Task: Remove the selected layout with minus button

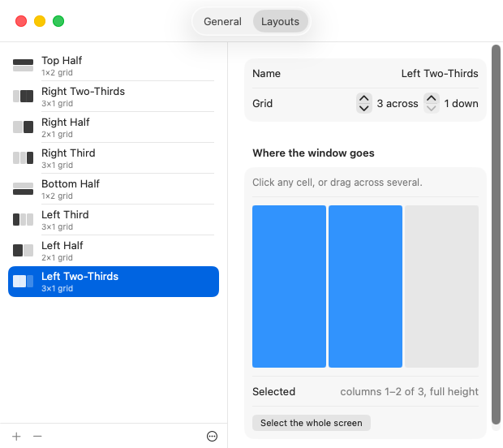Action: click(x=37, y=436)
